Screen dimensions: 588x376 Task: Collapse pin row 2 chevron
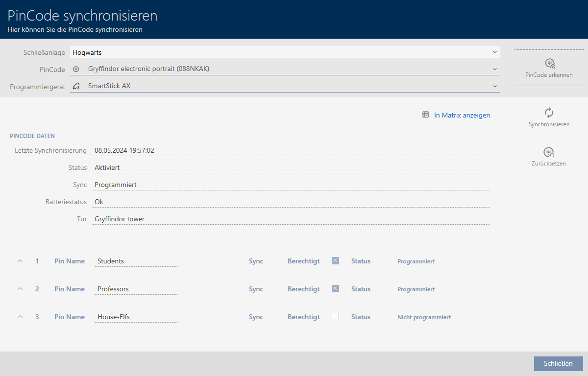pos(20,289)
